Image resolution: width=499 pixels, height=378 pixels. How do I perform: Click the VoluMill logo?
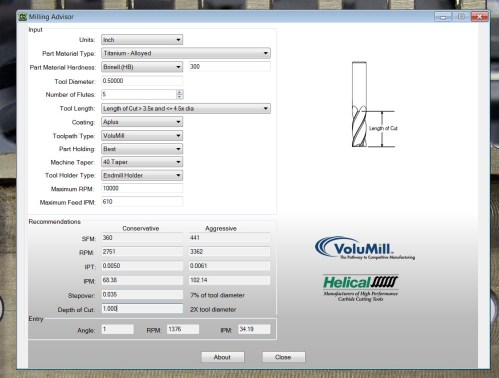point(365,248)
